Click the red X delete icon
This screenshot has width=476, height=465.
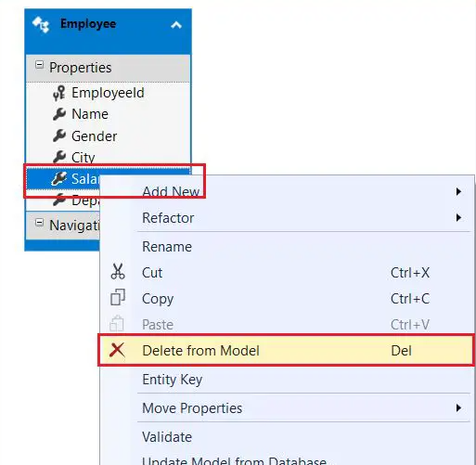tap(117, 350)
